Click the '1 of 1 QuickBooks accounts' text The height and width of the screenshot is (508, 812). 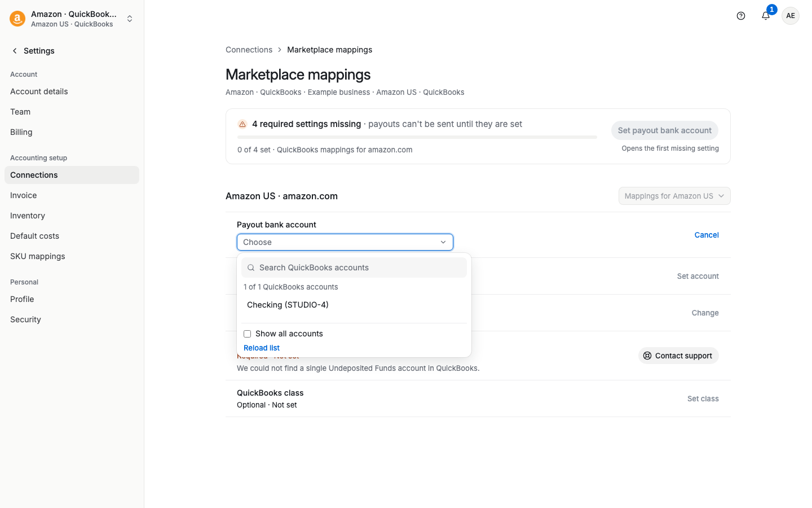(291, 287)
